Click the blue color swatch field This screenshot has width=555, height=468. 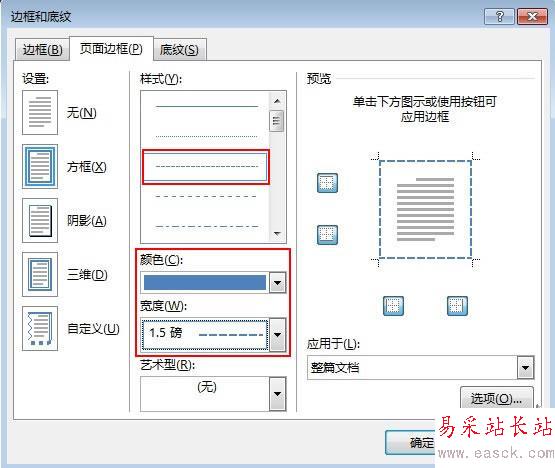click(205, 282)
